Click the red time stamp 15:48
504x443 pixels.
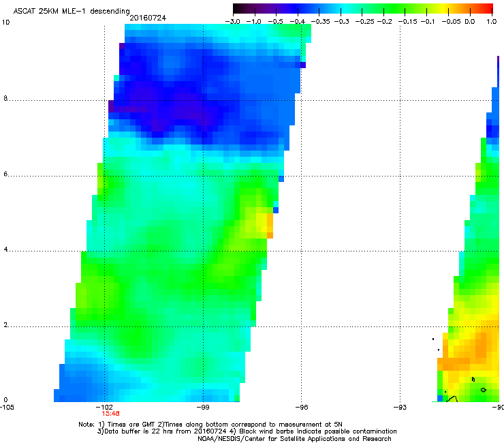pos(110,414)
